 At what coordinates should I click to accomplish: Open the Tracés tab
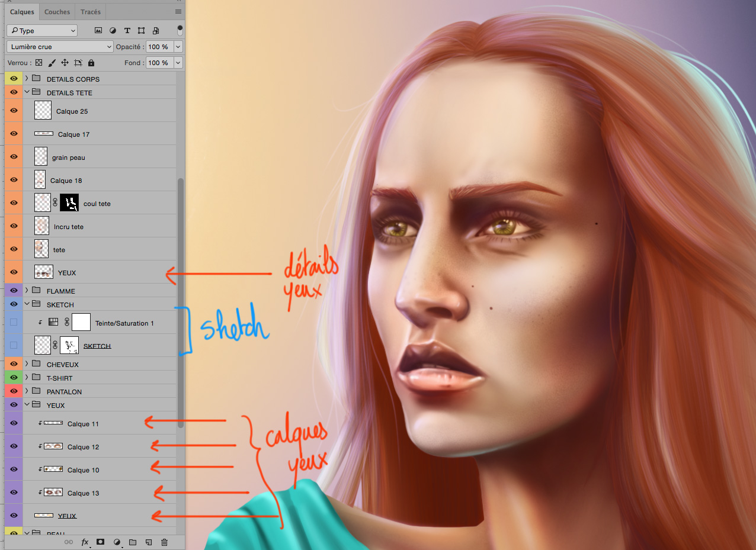pyautogui.click(x=91, y=12)
